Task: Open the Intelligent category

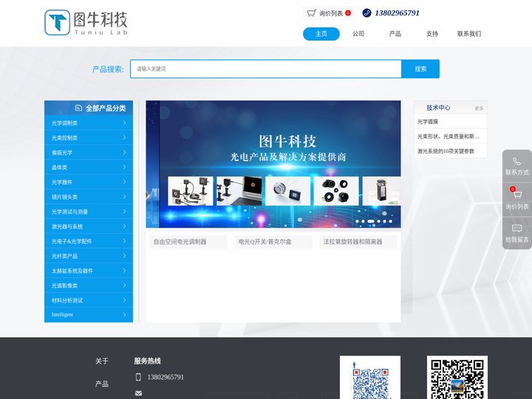Action: pos(89,315)
